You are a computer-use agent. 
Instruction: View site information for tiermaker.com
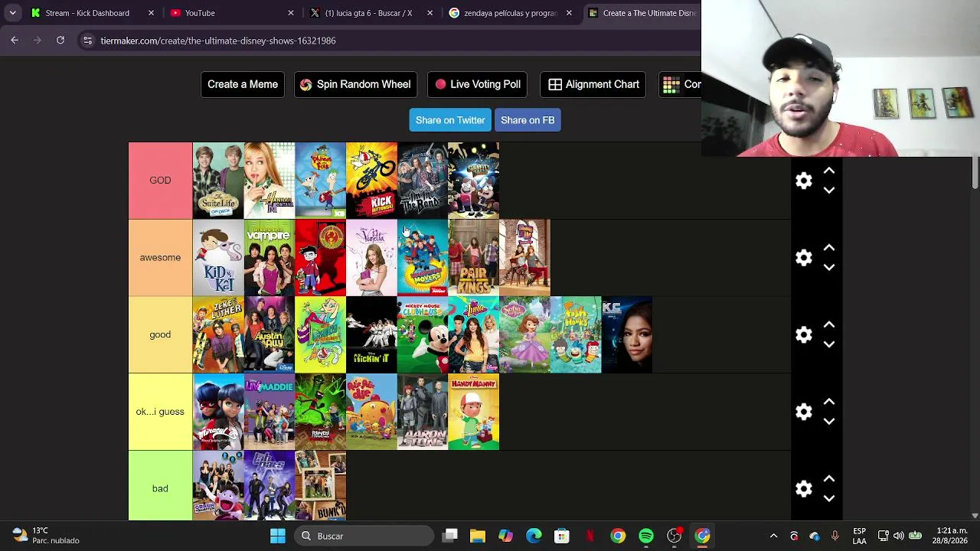(87, 41)
